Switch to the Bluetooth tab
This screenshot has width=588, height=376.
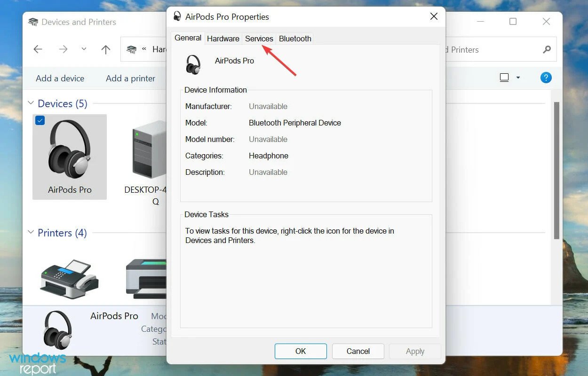295,39
